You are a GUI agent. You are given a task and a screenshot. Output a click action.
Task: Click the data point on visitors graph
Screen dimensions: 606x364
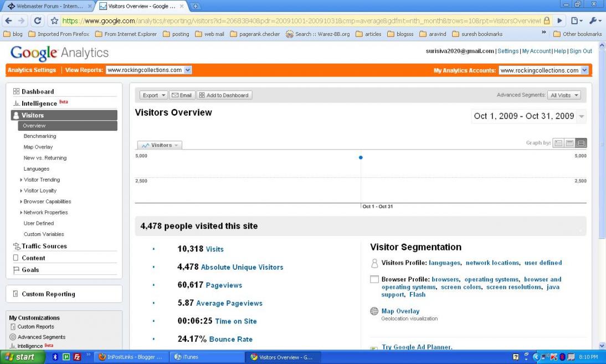pos(361,157)
